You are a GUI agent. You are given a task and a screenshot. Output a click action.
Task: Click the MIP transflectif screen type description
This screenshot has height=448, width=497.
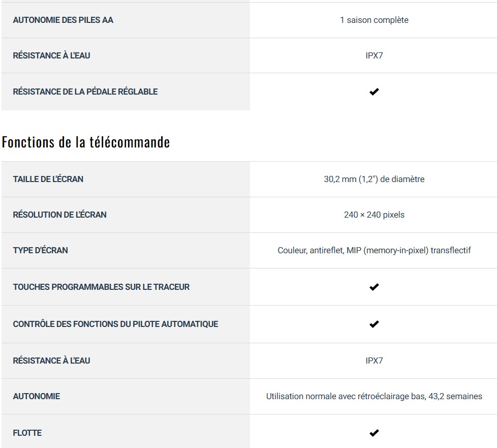[x=374, y=250]
